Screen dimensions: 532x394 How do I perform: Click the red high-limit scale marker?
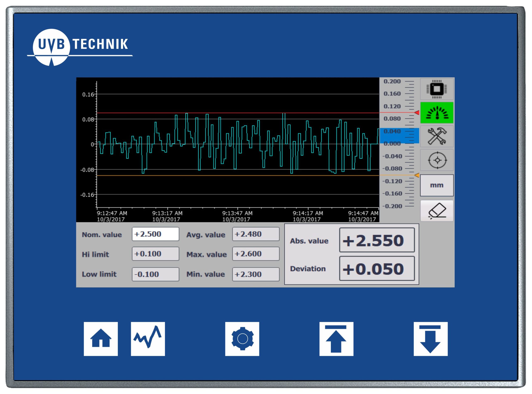417,113
